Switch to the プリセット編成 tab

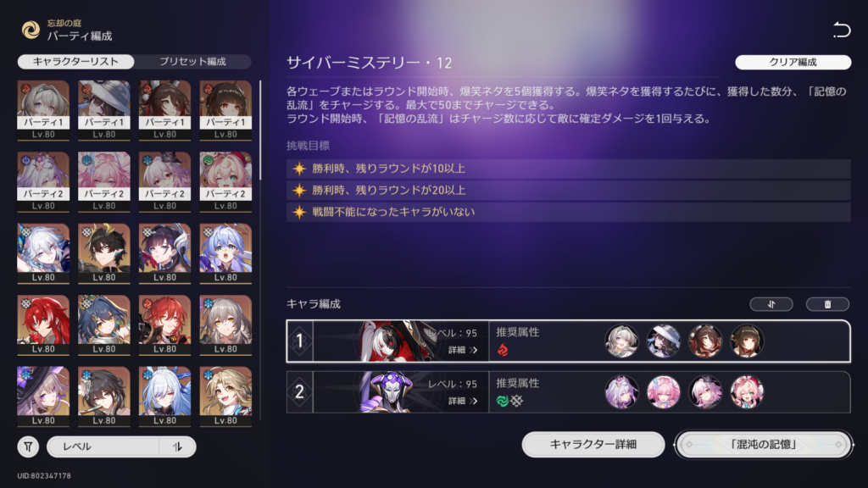[x=192, y=61]
